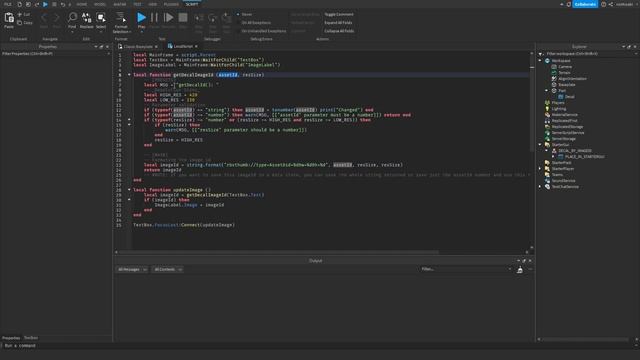The height and width of the screenshot is (360, 640).
Task: Open the Find tool
Action: tap(72, 20)
